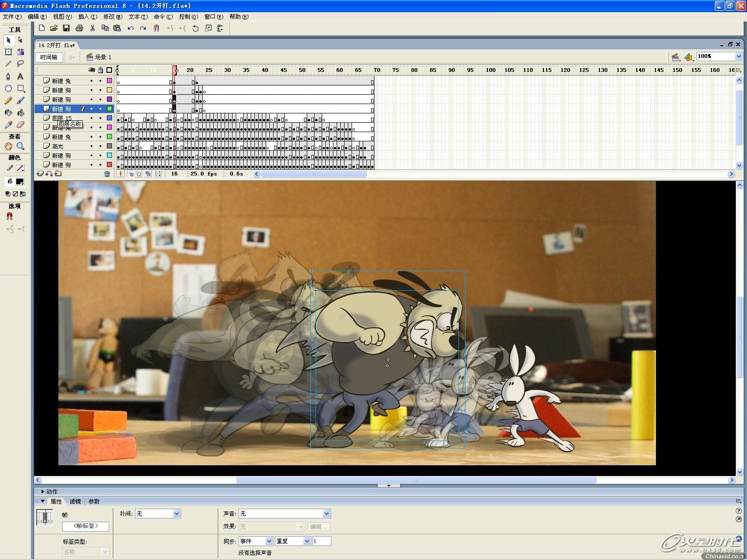The image size is (747, 560).
Task: Open the 100% zoom dropdown
Action: 739,56
